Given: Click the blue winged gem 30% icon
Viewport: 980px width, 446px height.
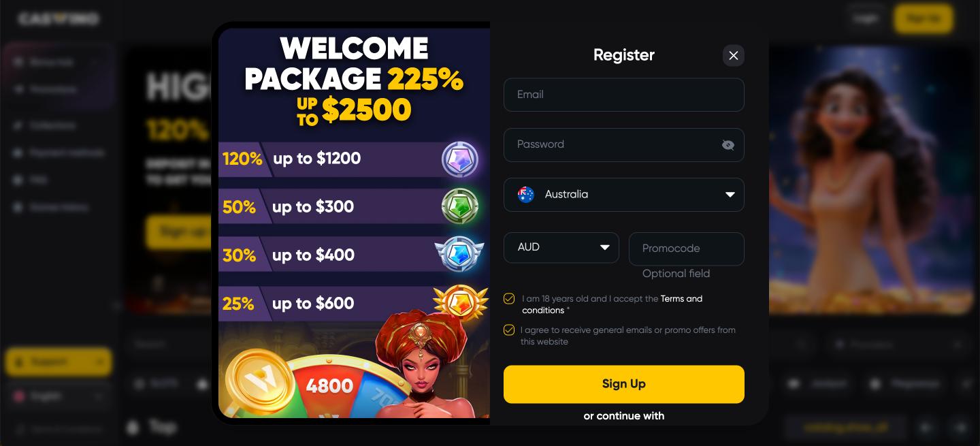Looking at the screenshot, I should coord(459,255).
